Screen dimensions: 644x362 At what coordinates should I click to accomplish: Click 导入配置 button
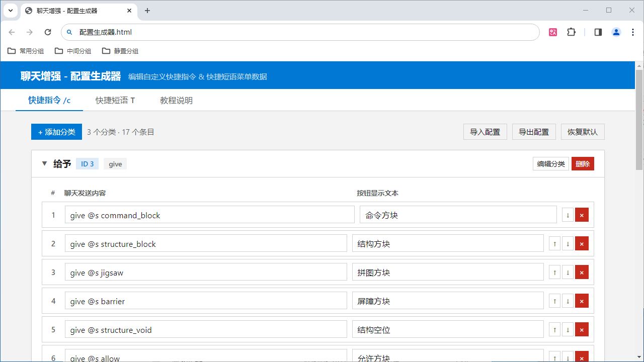485,132
